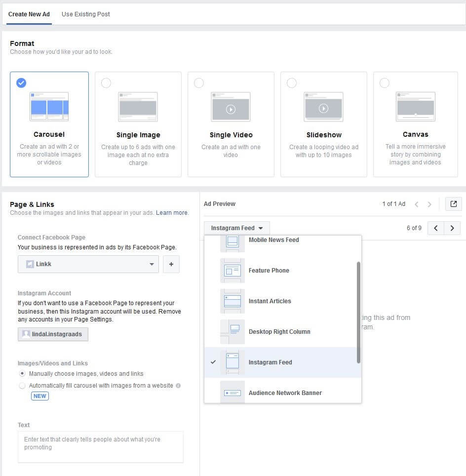The height and width of the screenshot is (476, 466).
Task: Select Mobile News Feed placement
Action: pyautogui.click(x=281, y=244)
